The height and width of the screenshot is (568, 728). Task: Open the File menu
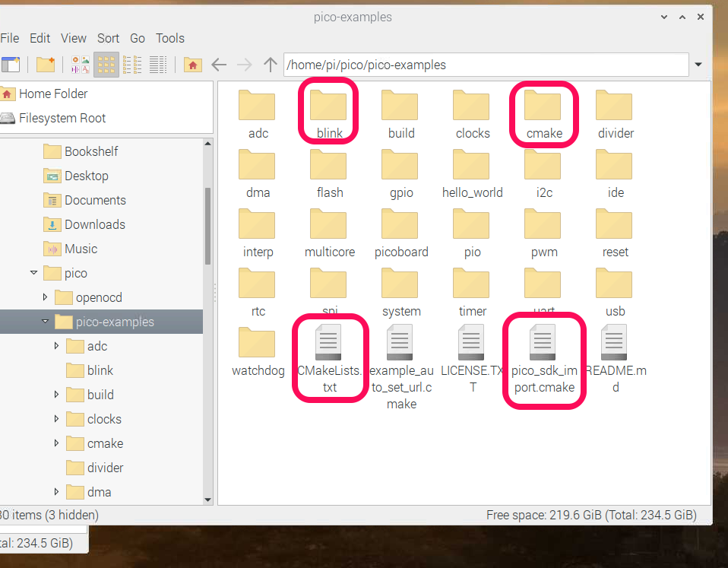tap(10, 38)
